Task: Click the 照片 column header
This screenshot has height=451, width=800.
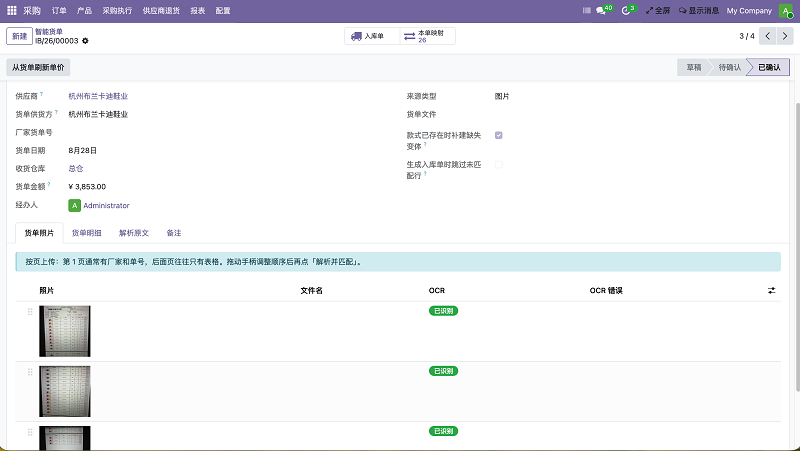Action: pyautogui.click(x=46, y=290)
